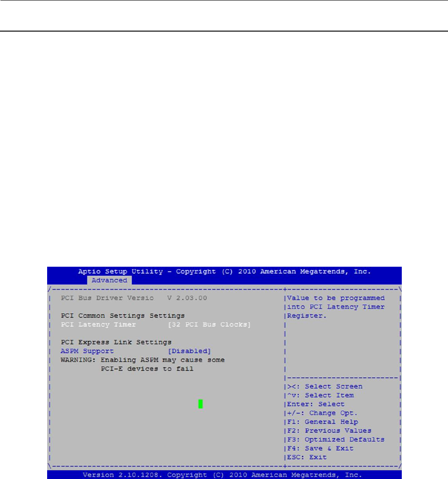The height and width of the screenshot is (479, 448).
Task: Click the 'F4: Save & Exit' hint
Action: [320, 448]
